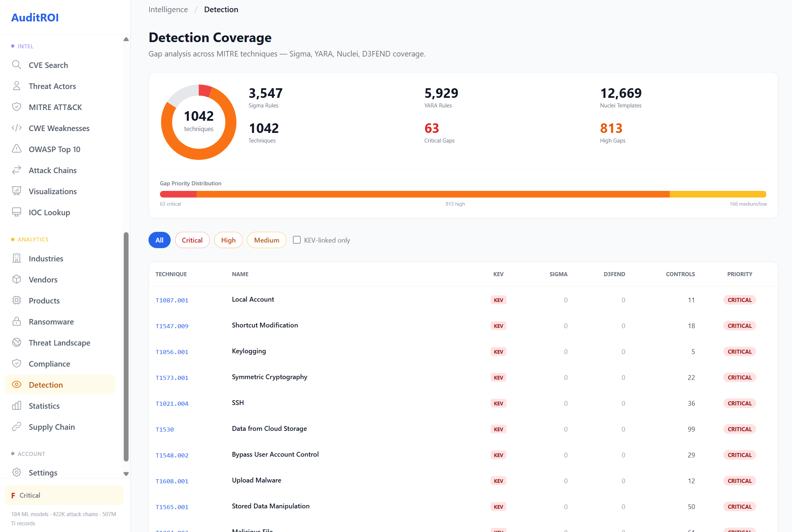Click the OWASP Top 10 warning icon
Viewport: 792px width, 532px height.
[17, 149]
